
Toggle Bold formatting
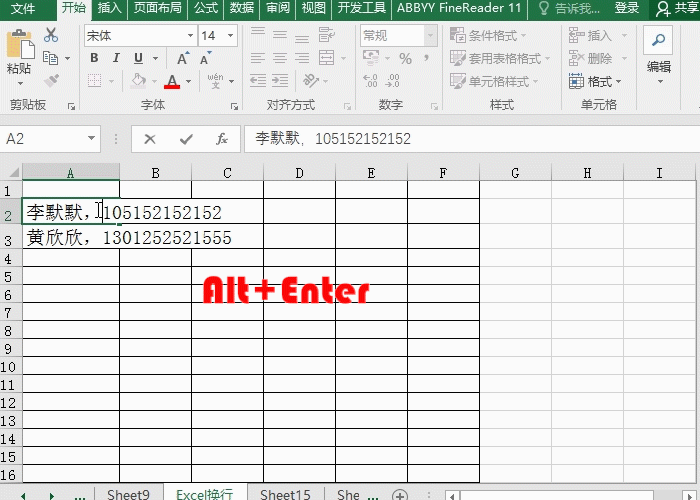tap(94, 58)
